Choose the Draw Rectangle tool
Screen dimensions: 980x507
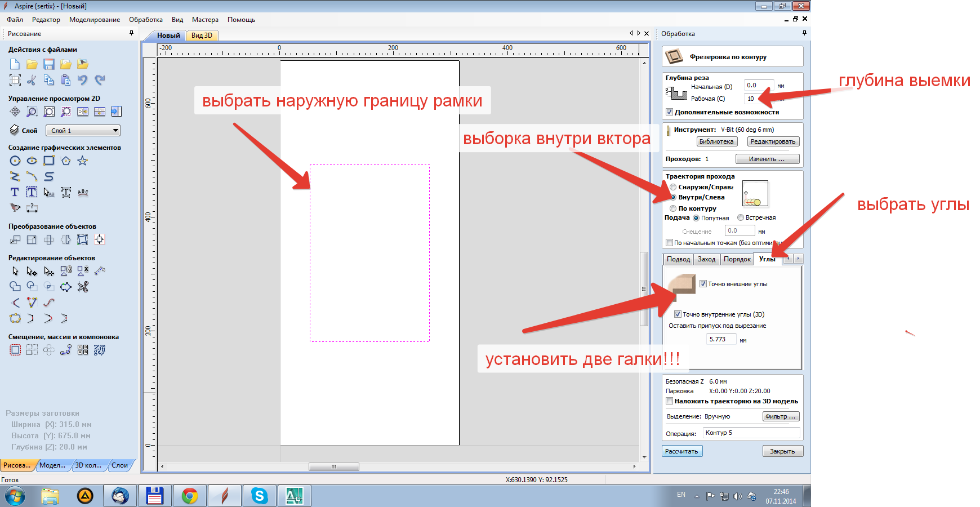point(49,161)
